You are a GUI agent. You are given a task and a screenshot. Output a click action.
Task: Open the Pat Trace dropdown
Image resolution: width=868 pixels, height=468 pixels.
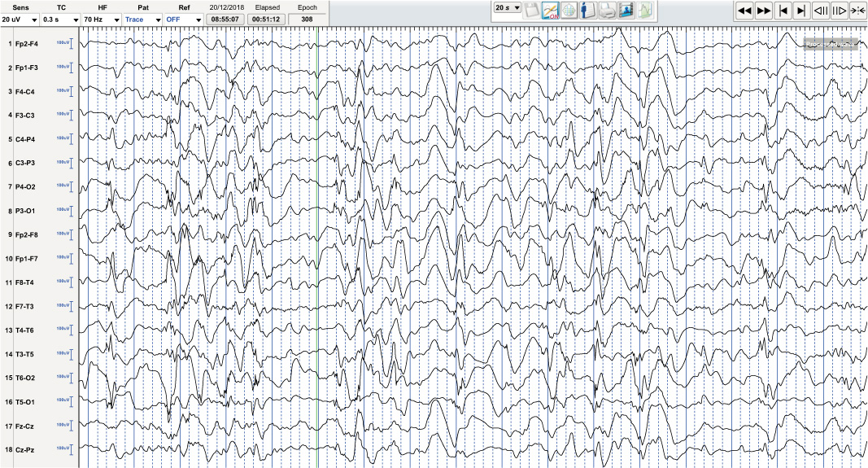[142, 20]
